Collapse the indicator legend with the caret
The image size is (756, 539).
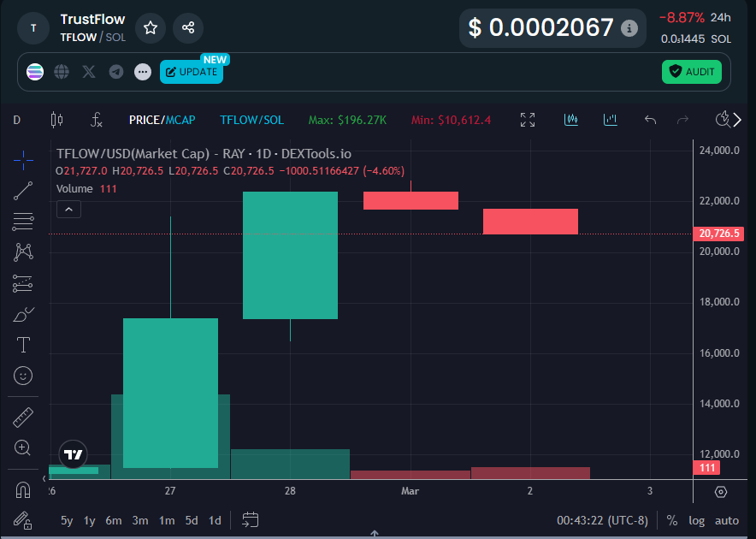coord(68,210)
